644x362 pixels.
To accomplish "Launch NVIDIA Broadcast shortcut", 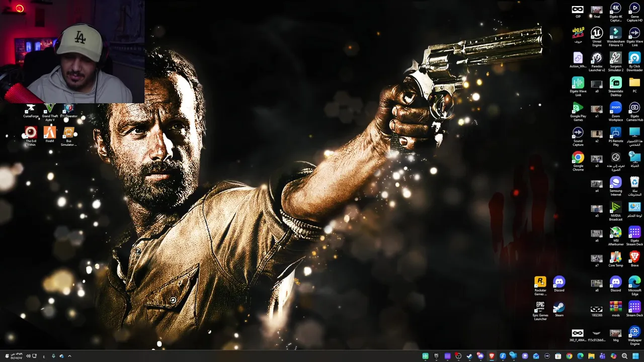I will point(615,211).
